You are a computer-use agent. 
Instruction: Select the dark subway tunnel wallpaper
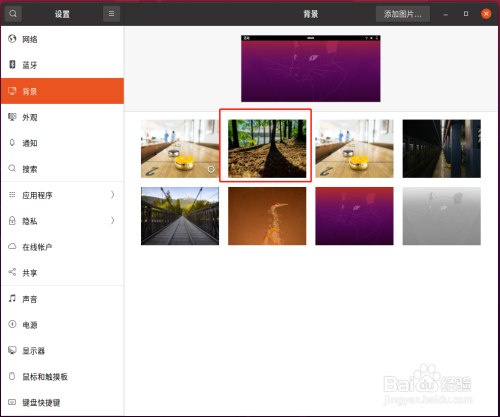pos(442,148)
